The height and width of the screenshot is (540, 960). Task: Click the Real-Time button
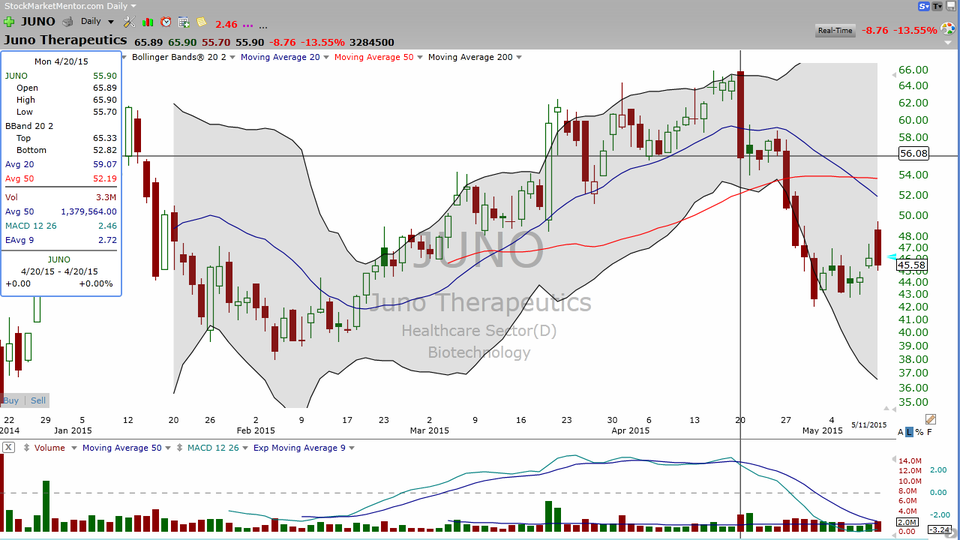coord(835,30)
